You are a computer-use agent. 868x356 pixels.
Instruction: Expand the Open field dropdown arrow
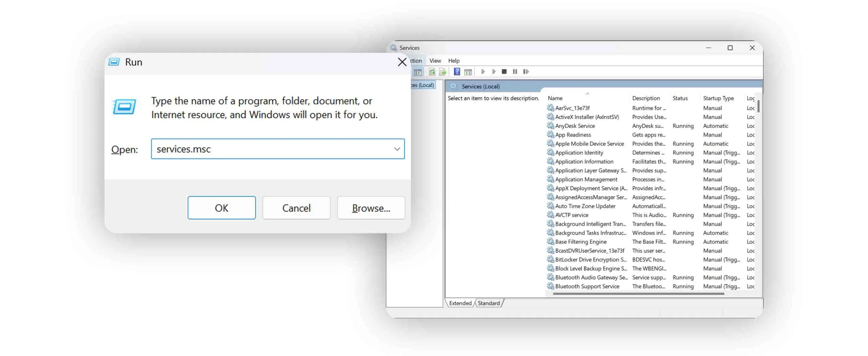click(397, 149)
